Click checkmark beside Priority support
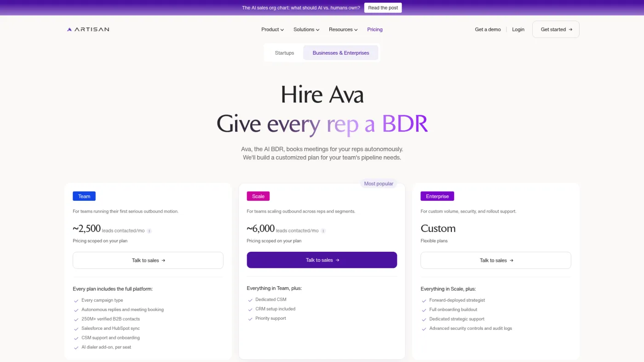Screen dimensions: 644x362 pyautogui.click(x=250, y=318)
